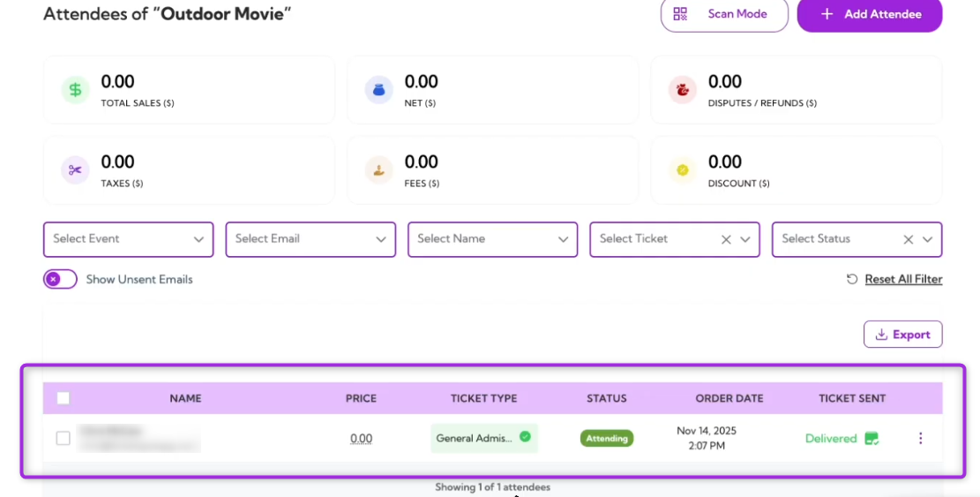Click the ORDER DATE column header
Viewport: 980px width, 497px height.
[x=729, y=398]
